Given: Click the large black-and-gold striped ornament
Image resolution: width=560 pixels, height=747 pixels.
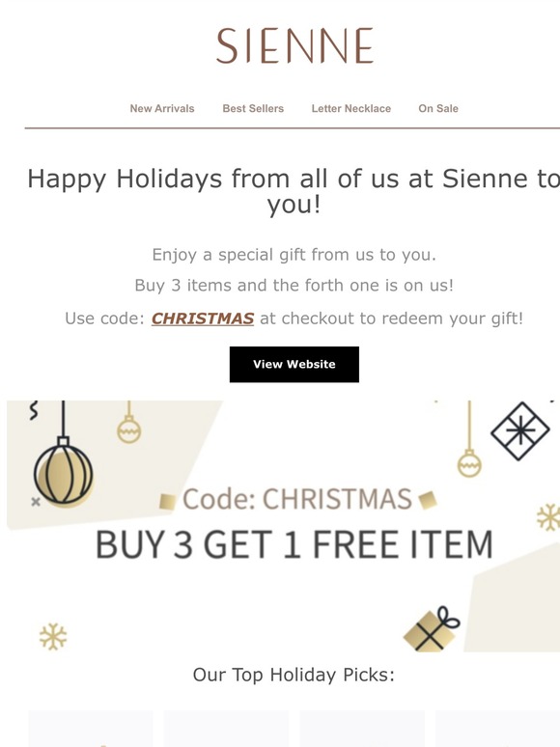Looking at the screenshot, I should [x=64, y=471].
